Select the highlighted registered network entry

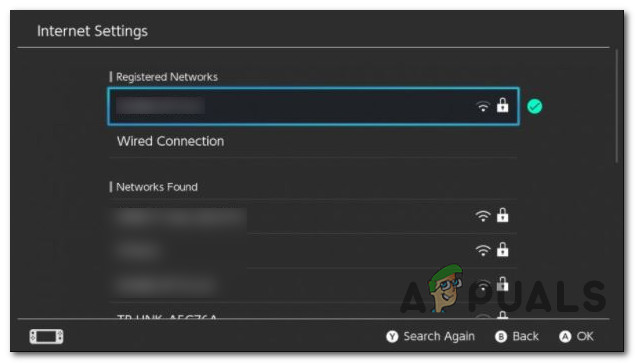313,106
